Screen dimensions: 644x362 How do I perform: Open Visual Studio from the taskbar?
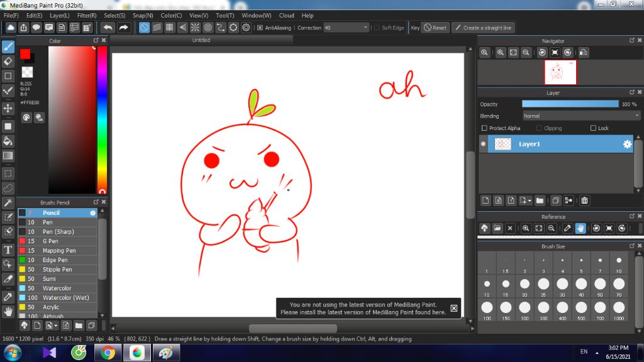(49, 353)
